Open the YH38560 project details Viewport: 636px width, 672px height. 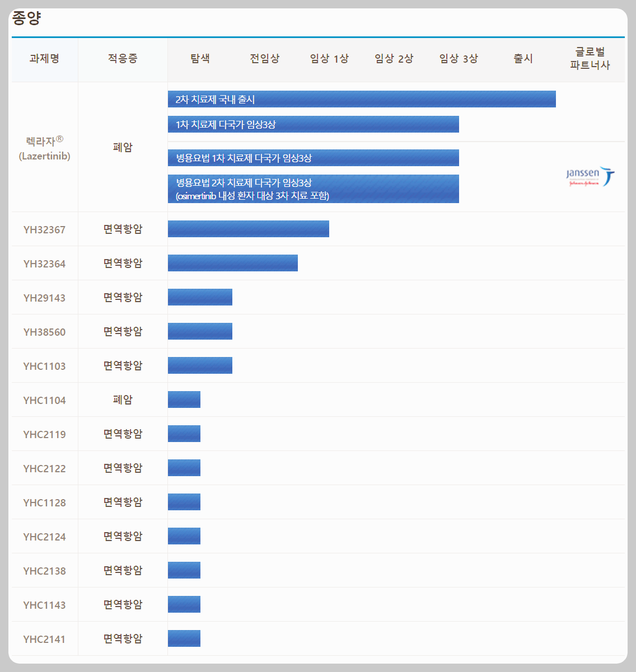click(44, 331)
